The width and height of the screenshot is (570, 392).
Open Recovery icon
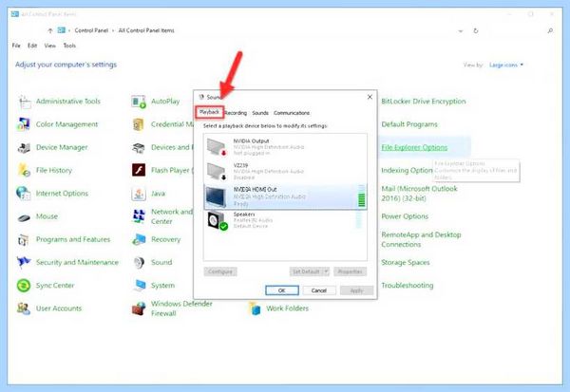click(139, 239)
